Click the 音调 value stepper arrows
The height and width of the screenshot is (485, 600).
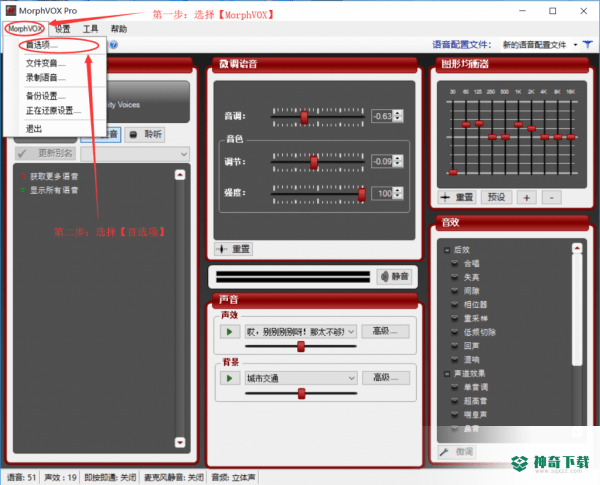tap(398, 116)
